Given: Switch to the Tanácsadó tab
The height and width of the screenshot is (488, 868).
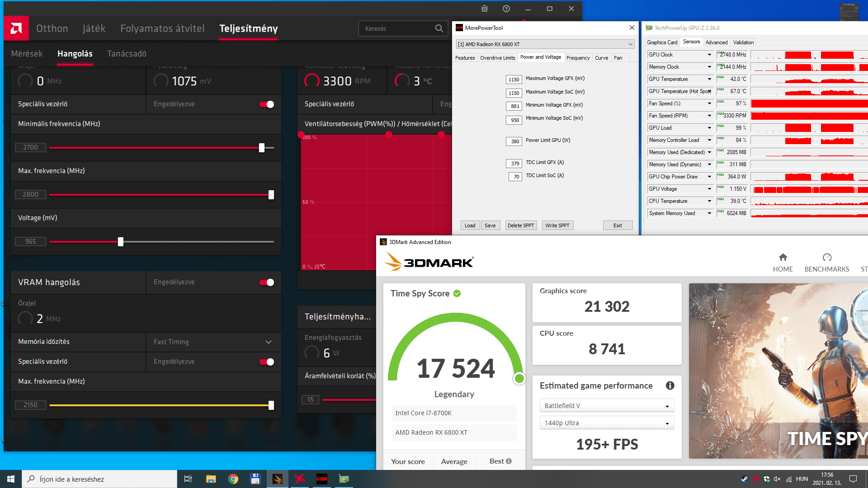Looking at the screenshot, I should pyautogui.click(x=127, y=54).
